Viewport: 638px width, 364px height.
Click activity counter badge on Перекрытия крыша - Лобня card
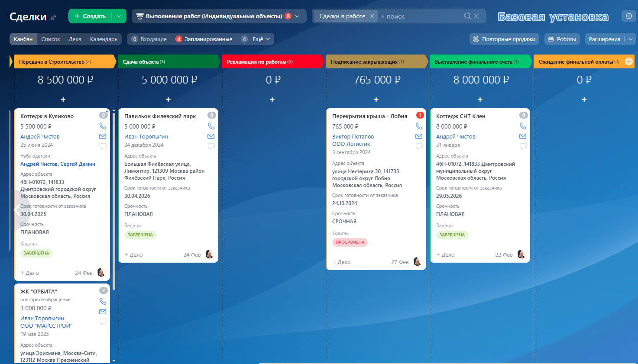click(x=420, y=115)
